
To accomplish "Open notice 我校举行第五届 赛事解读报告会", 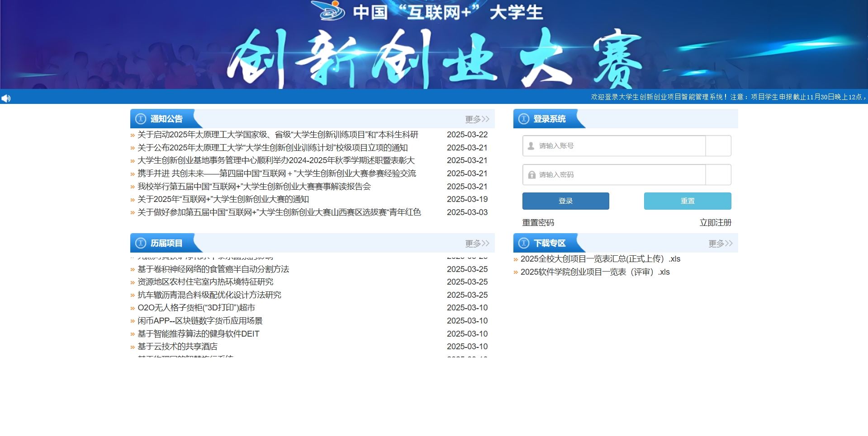I will click(x=254, y=187).
